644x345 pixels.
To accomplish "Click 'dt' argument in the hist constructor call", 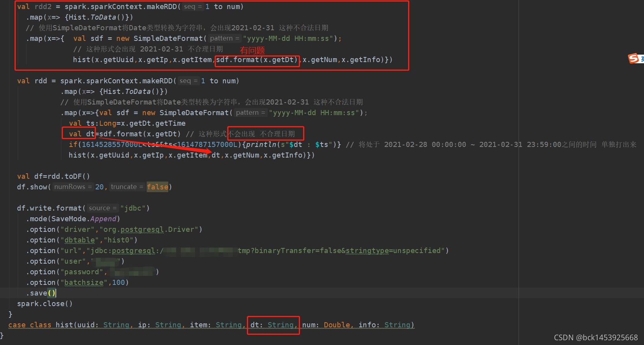I will tap(216, 155).
